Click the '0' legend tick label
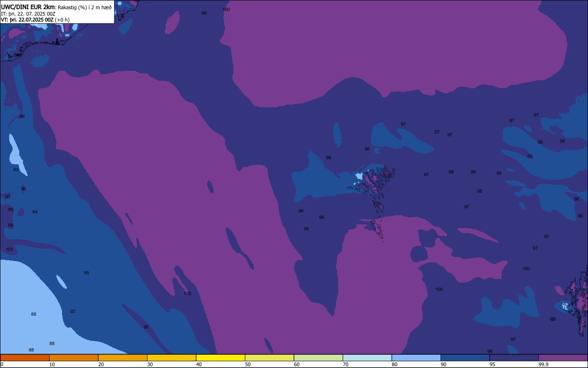The width and height of the screenshot is (588, 368). point(2,364)
